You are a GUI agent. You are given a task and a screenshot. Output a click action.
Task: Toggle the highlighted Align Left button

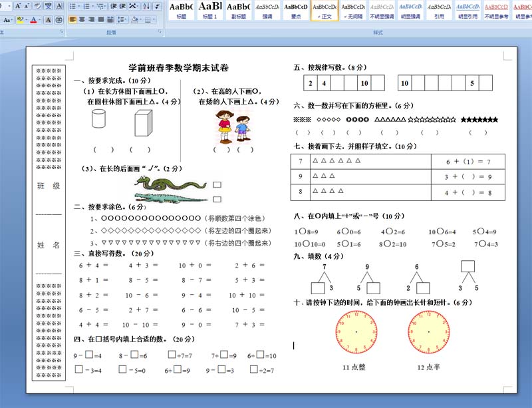point(72,20)
